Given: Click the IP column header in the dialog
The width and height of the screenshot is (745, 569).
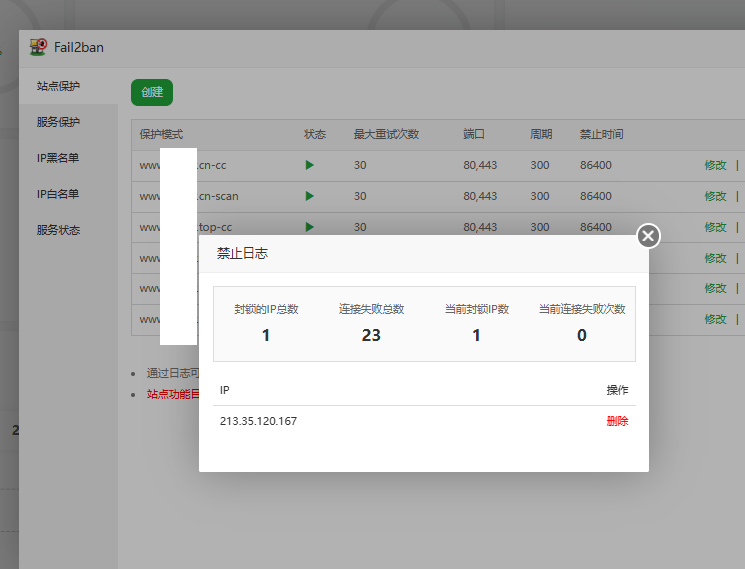Looking at the screenshot, I should point(225,390).
